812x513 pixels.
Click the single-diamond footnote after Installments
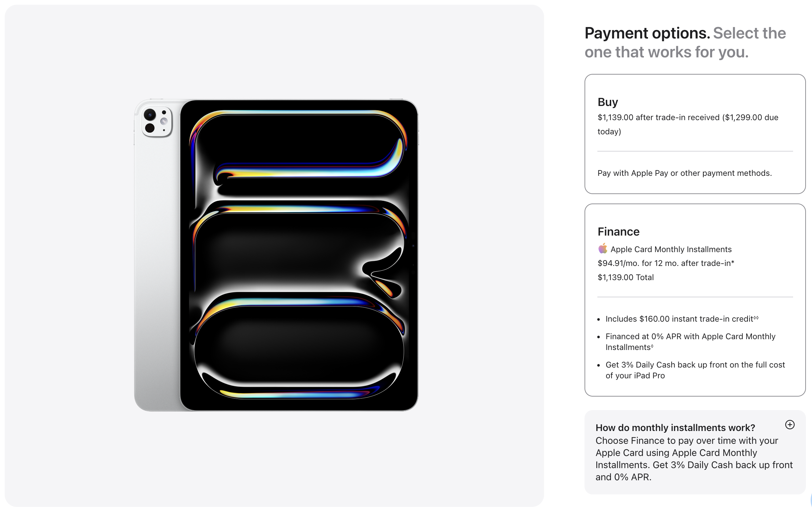652,346
